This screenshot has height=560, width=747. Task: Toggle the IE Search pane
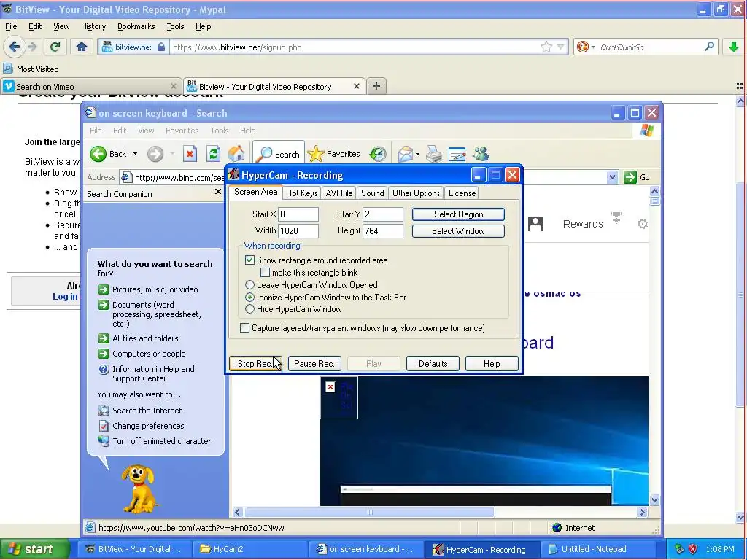[278, 154]
